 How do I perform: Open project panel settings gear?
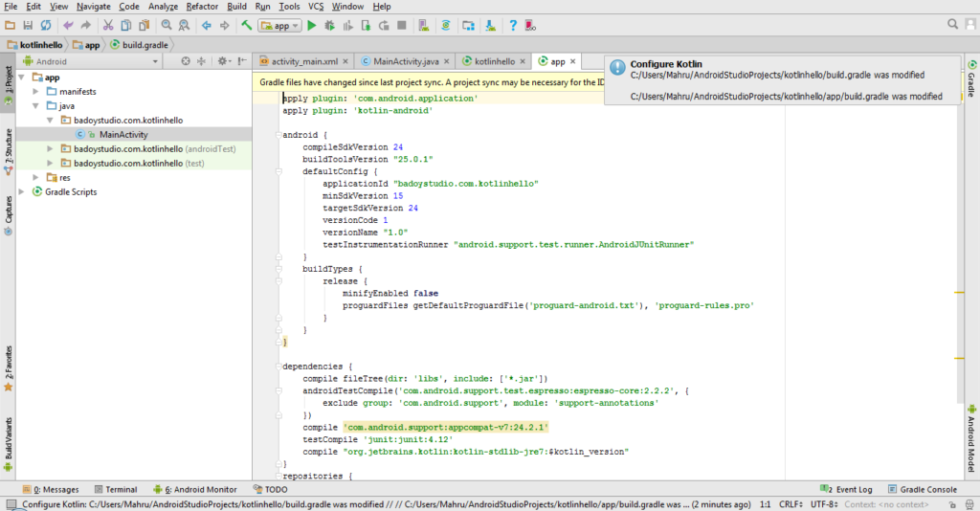click(x=223, y=61)
